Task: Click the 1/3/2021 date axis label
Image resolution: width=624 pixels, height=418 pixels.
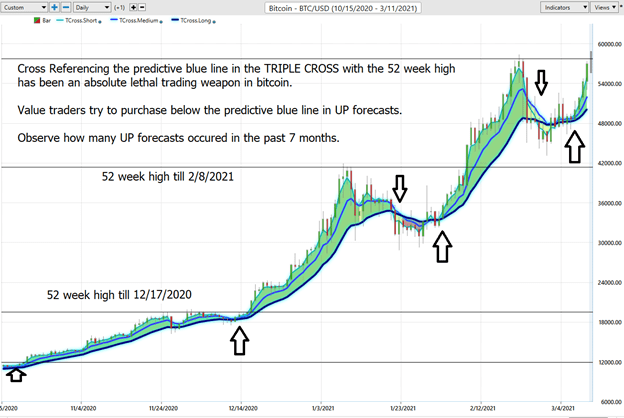Action: pos(323,408)
